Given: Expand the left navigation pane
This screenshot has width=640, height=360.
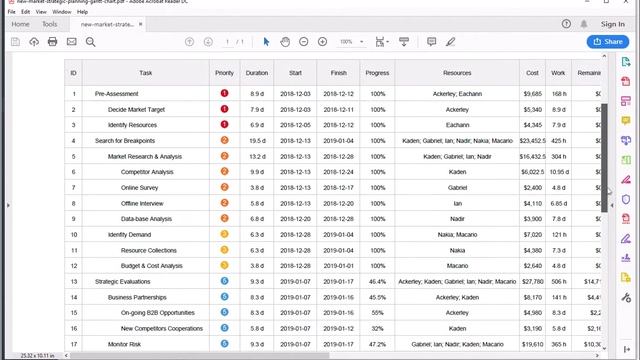Looking at the screenshot, I should [x=9, y=205].
